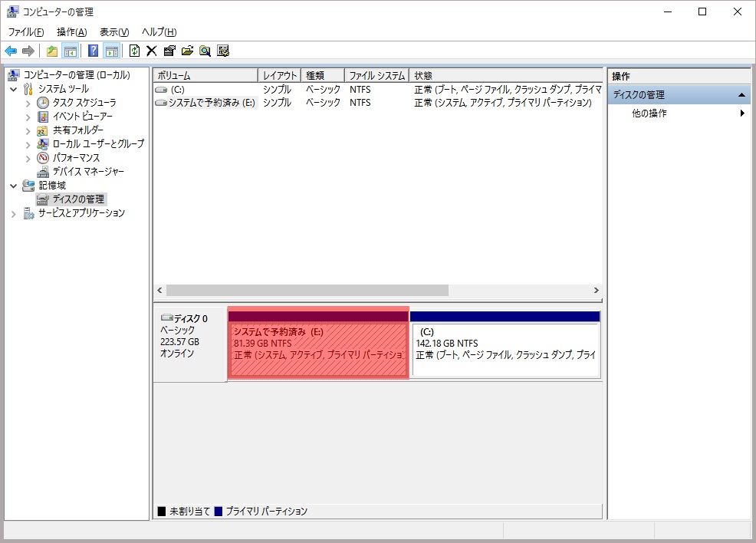Screen dimensions: 756x543
Task: Click the disk settings icon at toolbar end
Action: pyautogui.click(x=223, y=51)
